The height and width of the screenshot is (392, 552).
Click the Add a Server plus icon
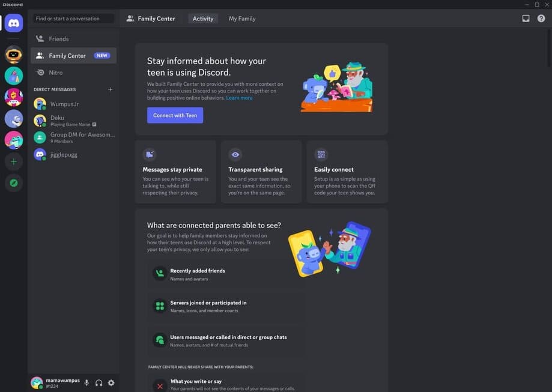point(14,161)
